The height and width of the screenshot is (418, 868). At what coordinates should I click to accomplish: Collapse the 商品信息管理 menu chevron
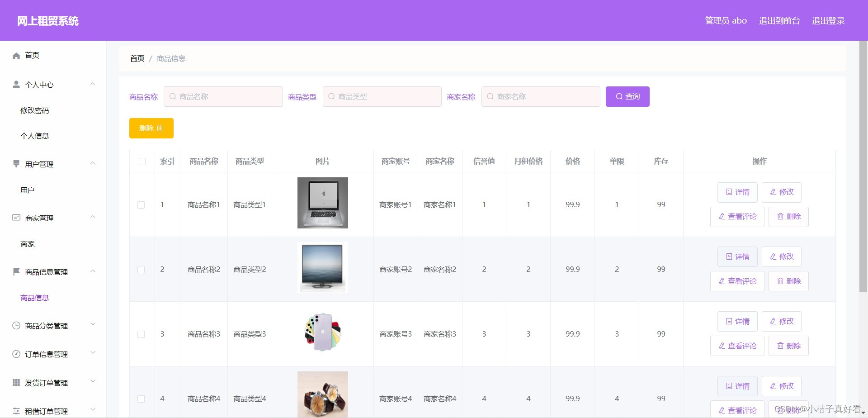[x=93, y=271]
